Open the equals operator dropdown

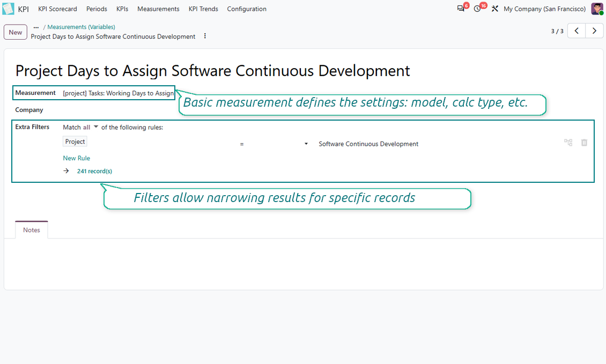point(274,144)
